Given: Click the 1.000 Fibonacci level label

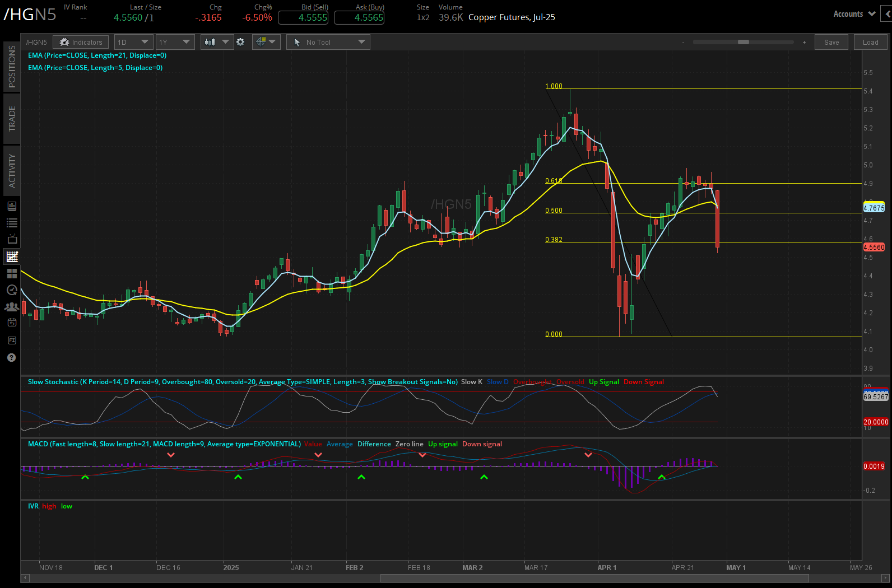Looking at the screenshot, I should (554, 86).
